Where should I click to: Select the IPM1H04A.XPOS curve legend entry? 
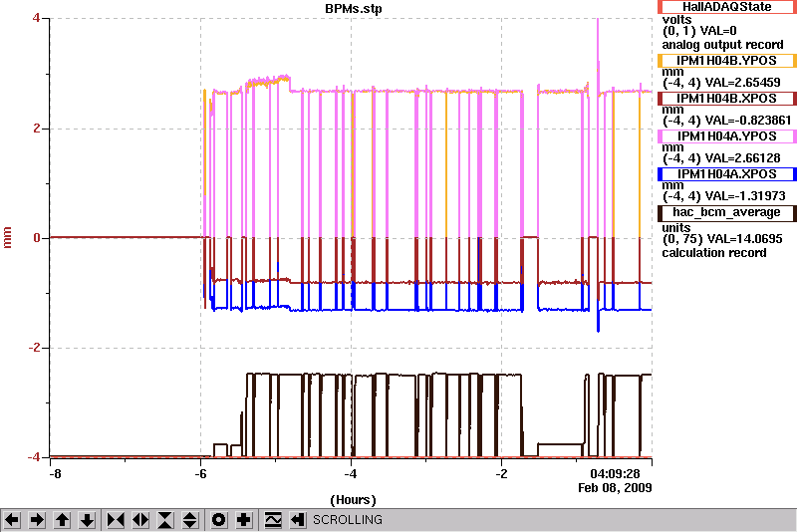pos(727,174)
